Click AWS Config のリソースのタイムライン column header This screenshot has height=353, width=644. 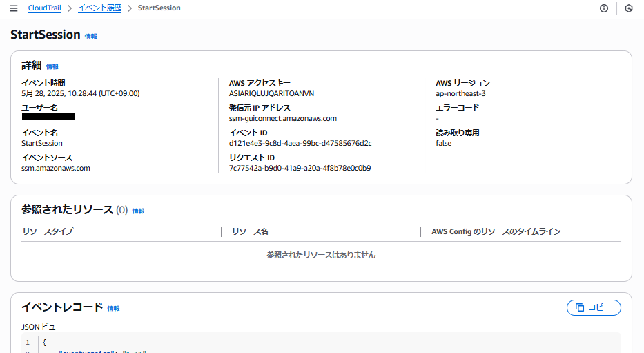coord(496,232)
